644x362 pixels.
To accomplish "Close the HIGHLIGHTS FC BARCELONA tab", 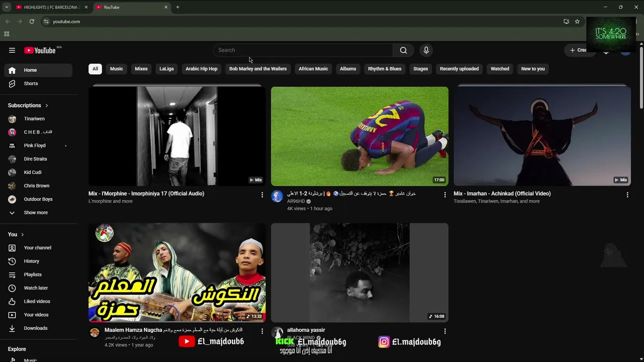I will pyautogui.click(x=86, y=7).
